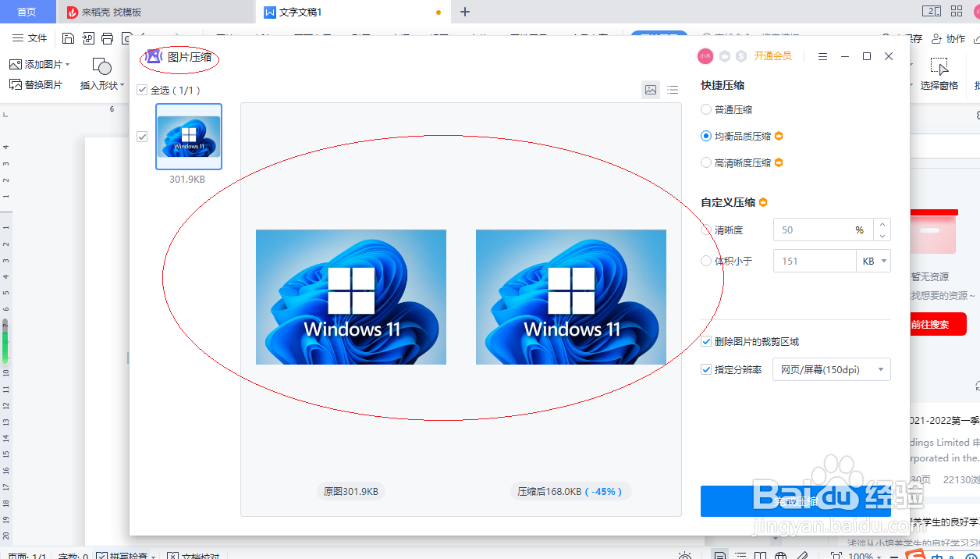
Task: Click the Quick Compression heading
Action: tap(723, 85)
